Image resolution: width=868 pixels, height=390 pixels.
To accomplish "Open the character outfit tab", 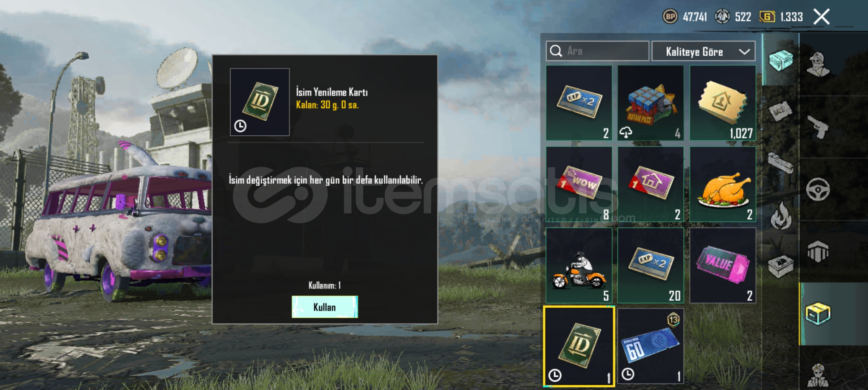I will [819, 65].
